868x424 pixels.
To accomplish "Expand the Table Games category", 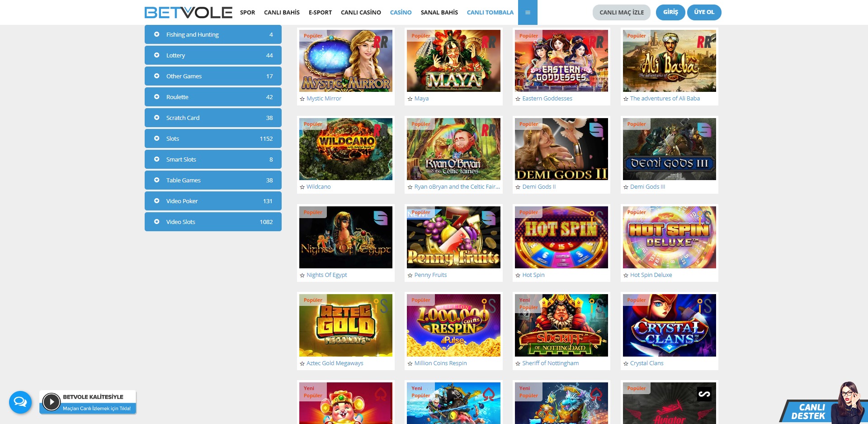I will [x=213, y=180].
